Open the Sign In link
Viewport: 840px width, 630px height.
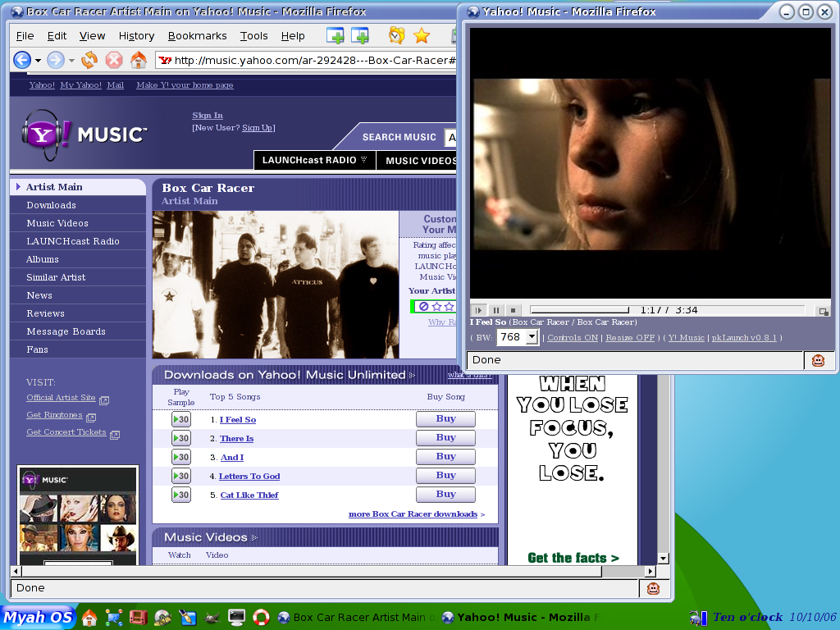[208, 115]
